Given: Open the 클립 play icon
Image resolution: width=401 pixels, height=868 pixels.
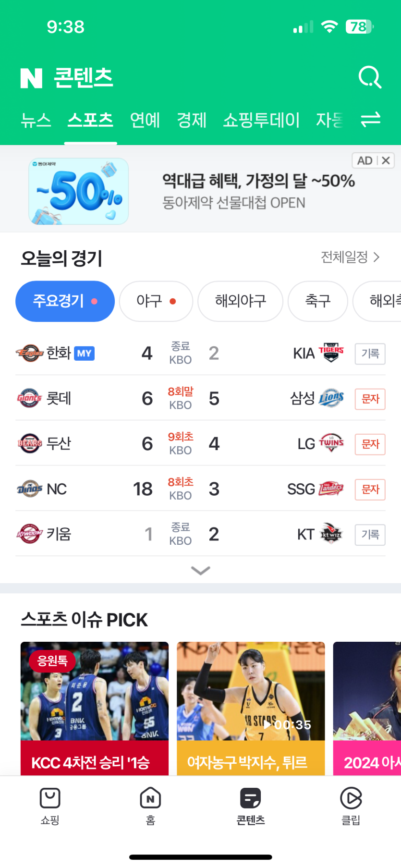Looking at the screenshot, I should tap(351, 798).
